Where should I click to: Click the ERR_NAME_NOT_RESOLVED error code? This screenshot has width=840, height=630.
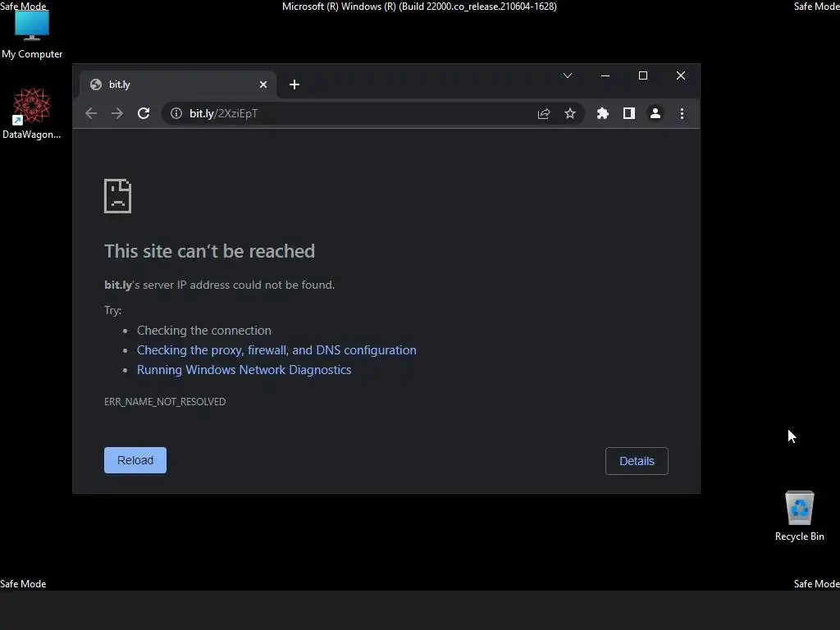click(165, 402)
